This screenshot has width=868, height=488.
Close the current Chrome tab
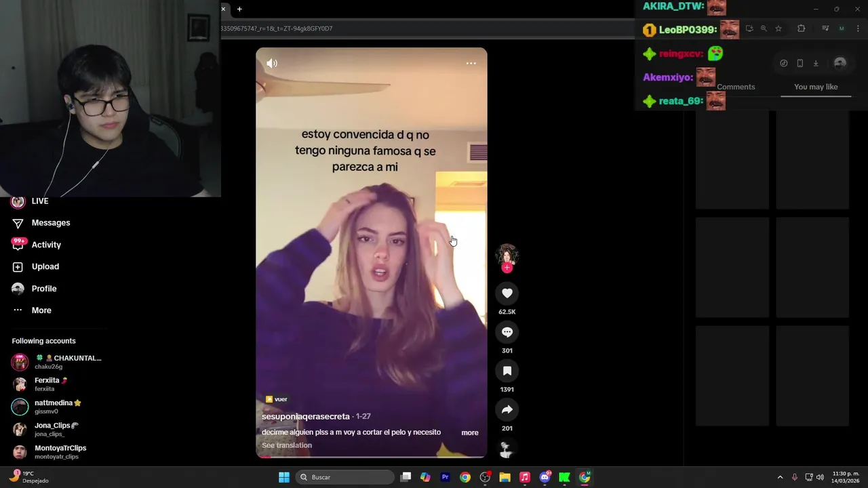coord(223,9)
